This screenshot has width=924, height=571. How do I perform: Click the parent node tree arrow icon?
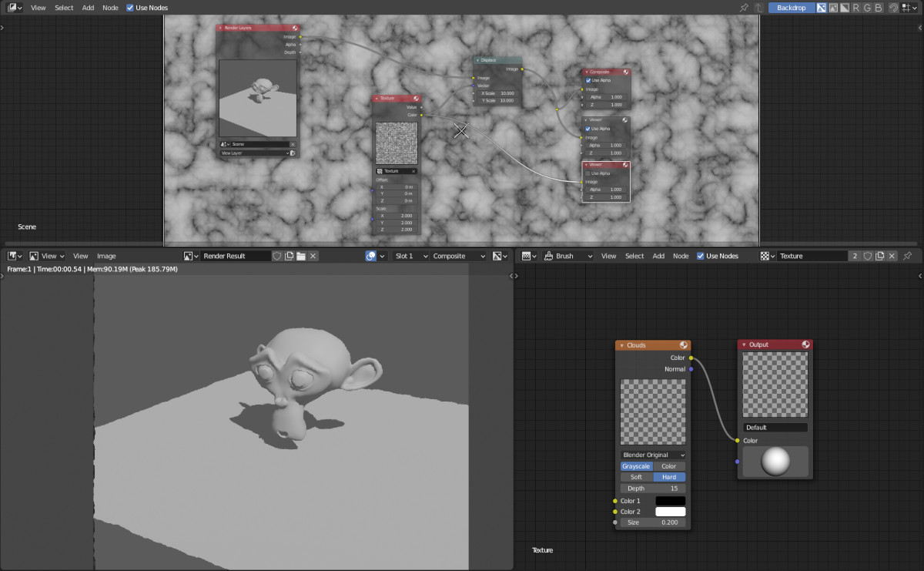pos(758,8)
